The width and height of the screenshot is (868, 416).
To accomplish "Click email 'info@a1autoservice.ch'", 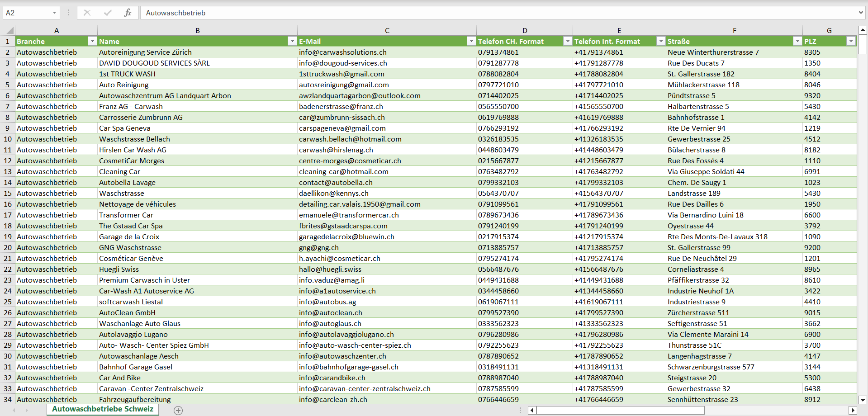I will tap(387, 291).
